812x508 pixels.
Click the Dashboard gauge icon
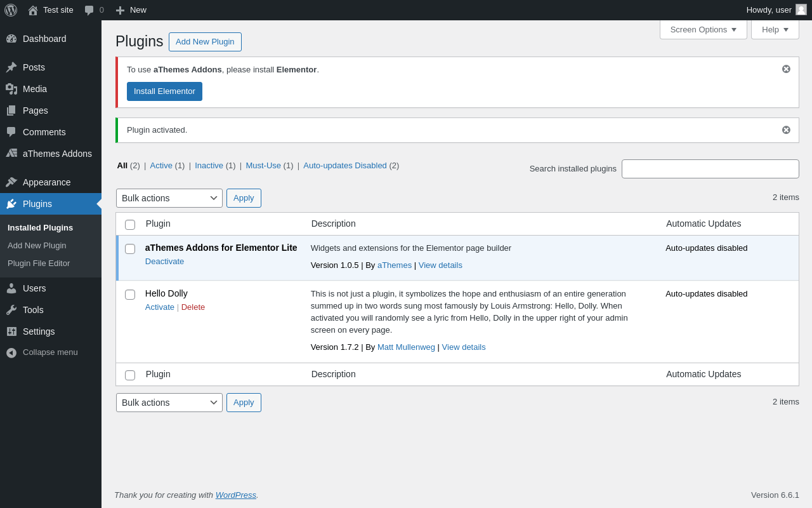(x=11, y=39)
